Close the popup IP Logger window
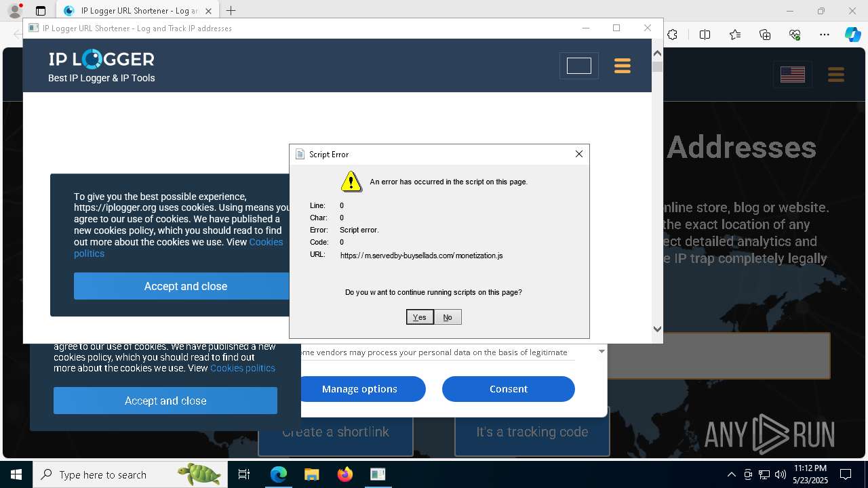 point(647,28)
